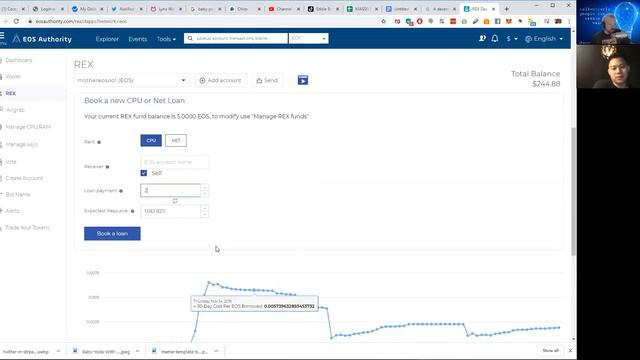Viewport: 640px width, 360px height.
Task: Expand the Tools dropdown menu
Action: 166,39
